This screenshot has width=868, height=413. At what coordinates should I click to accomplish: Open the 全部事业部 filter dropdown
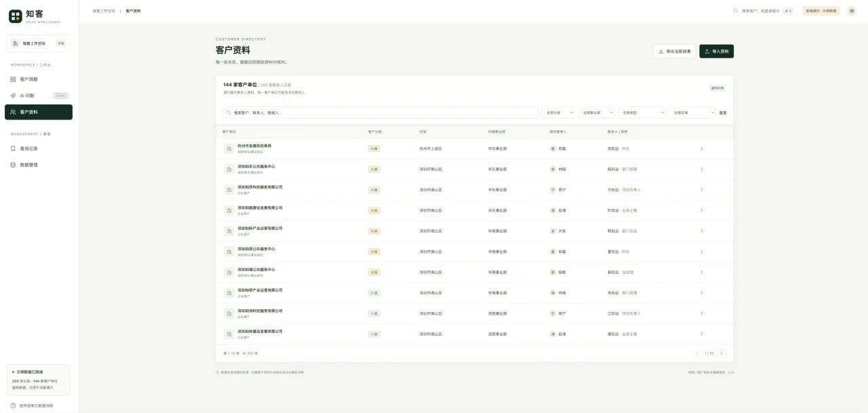[x=597, y=113]
